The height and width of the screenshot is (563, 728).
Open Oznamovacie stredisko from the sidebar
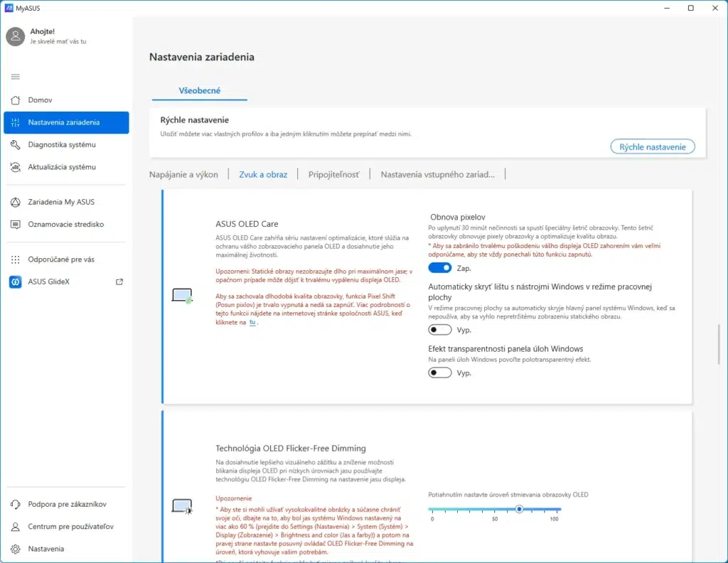(x=66, y=225)
